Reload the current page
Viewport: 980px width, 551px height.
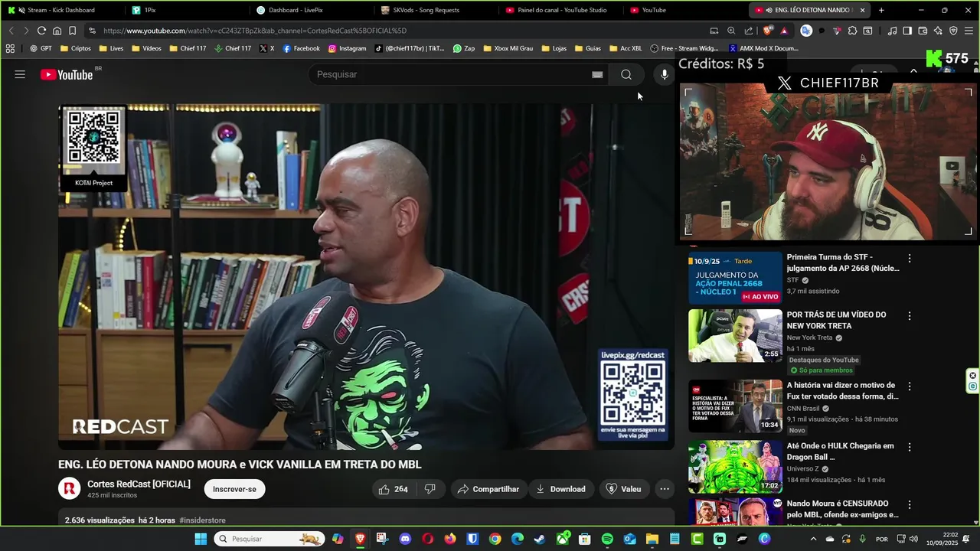coord(41,31)
